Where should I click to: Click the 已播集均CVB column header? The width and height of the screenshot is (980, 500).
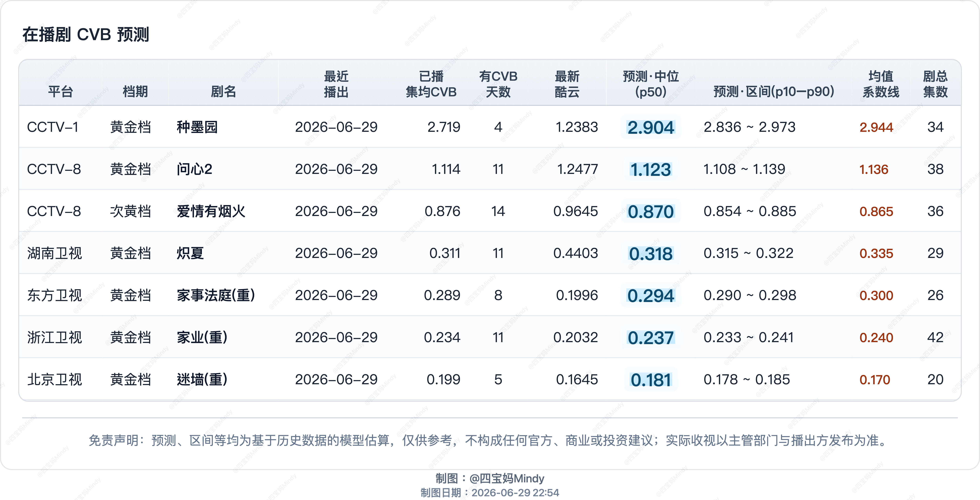pos(431,84)
